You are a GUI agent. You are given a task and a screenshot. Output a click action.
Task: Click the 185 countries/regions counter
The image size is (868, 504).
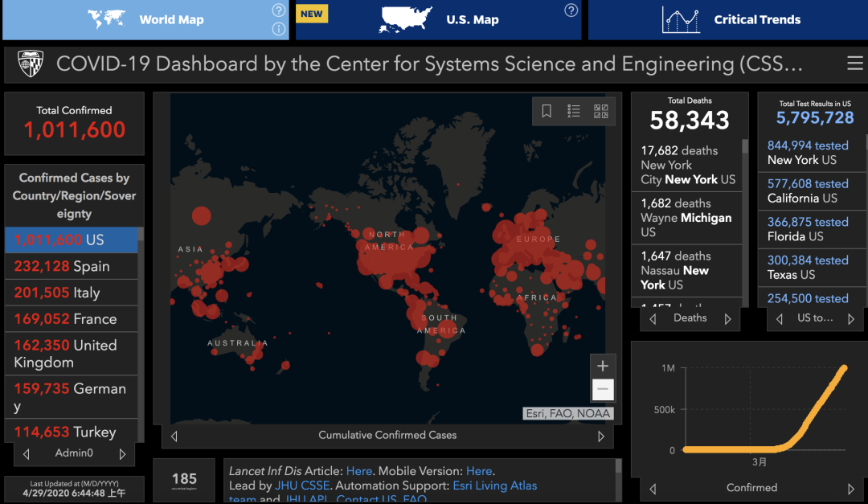(184, 480)
